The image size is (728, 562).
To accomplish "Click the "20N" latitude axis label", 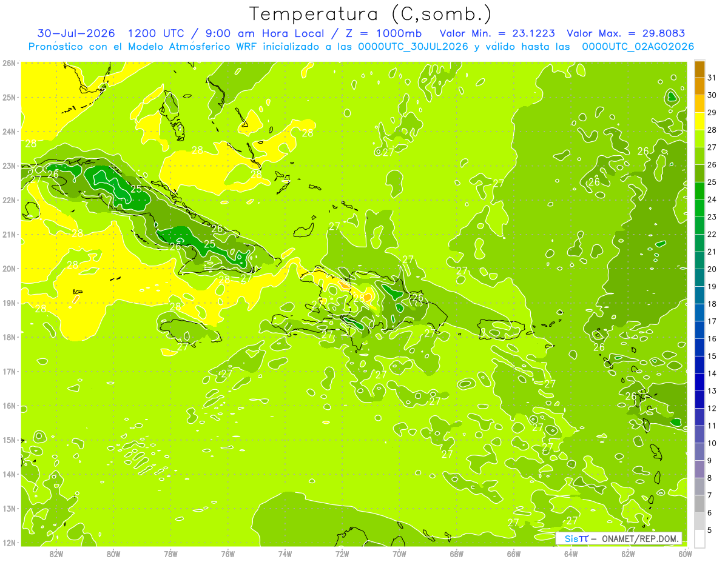I will pyautogui.click(x=9, y=269).
